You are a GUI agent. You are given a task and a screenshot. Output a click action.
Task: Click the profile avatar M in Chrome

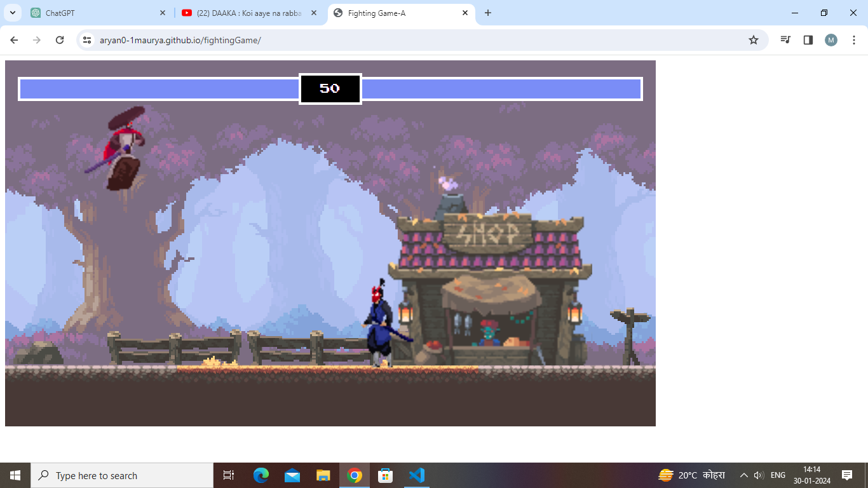(831, 39)
